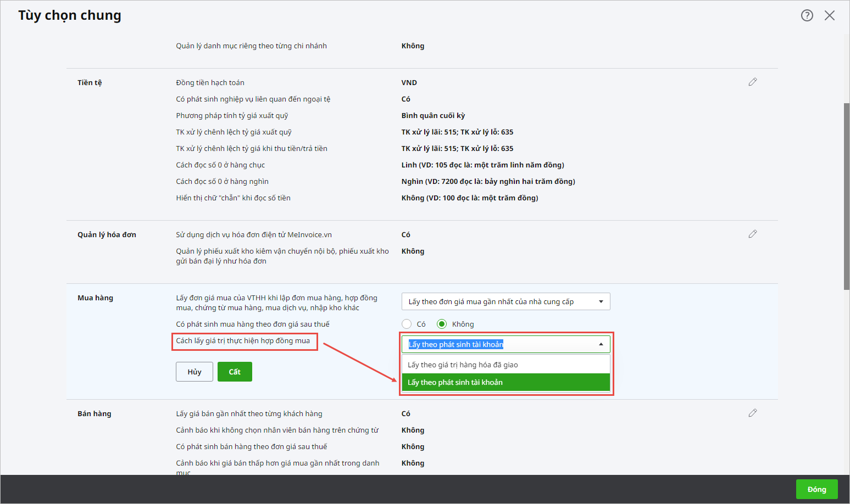Click the Mua hàng section heading
Viewport: 850px width, 504px height.
[95, 298]
